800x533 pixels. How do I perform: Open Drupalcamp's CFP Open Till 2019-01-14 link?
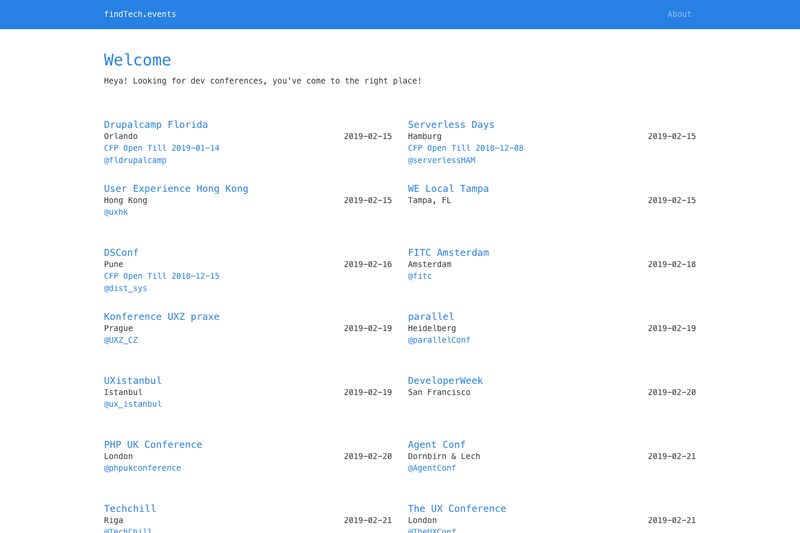click(x=161, y=148)
